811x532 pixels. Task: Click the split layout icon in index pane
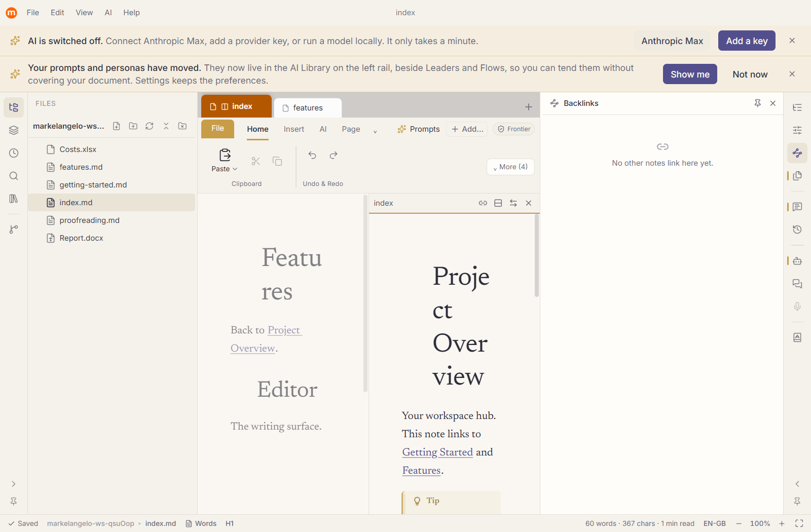[498, 203]
